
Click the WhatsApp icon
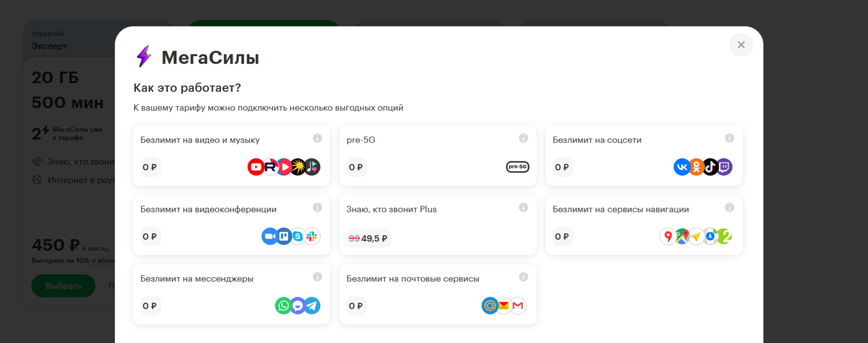pos(284,306)
